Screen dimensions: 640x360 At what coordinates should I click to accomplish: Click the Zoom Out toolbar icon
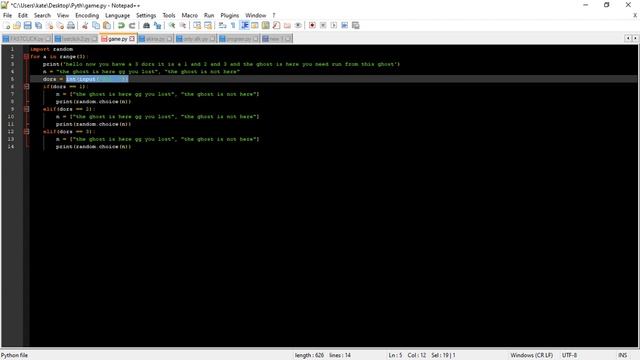(182, 25)
